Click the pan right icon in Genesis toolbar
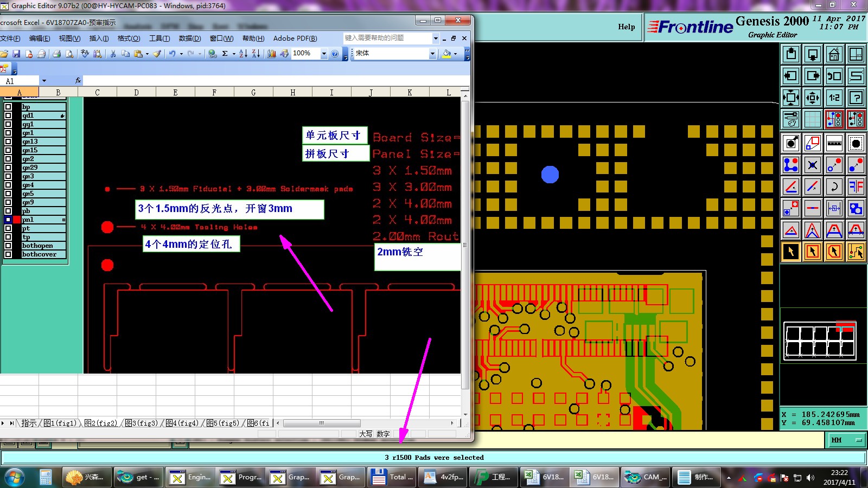 tap(813, 76)
